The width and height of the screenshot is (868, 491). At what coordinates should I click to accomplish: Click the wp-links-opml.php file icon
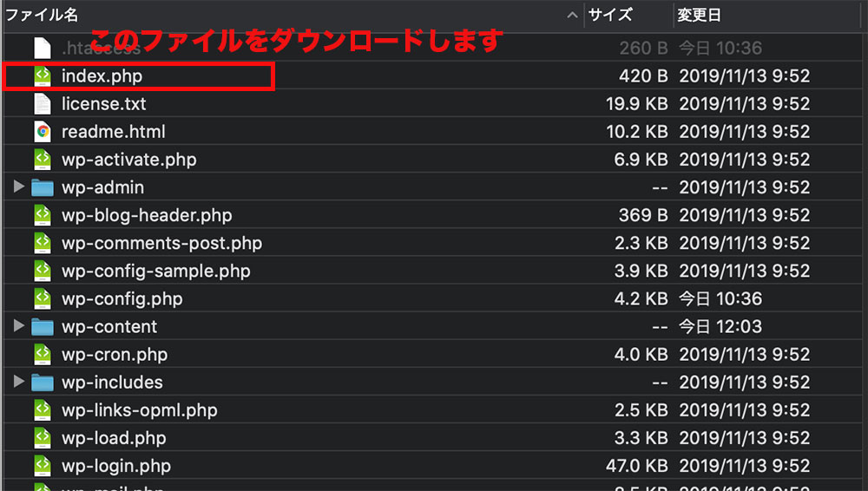click(x=43, y=410)
